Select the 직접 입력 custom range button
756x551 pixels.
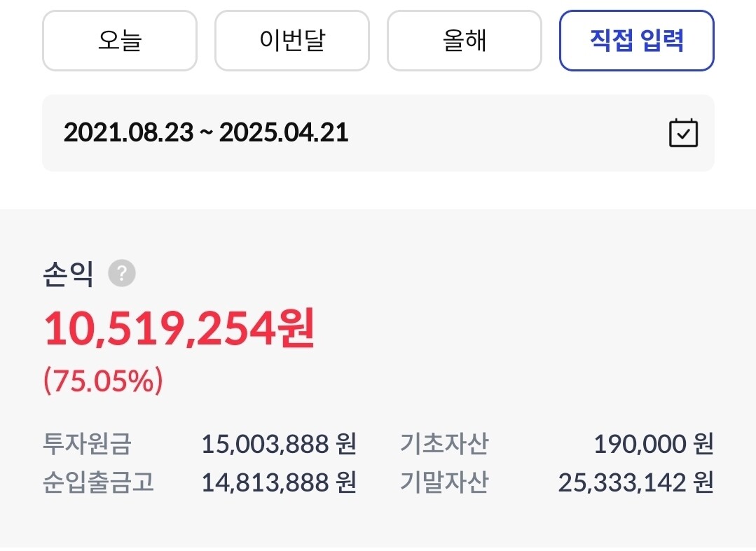[x=636, y=41]
